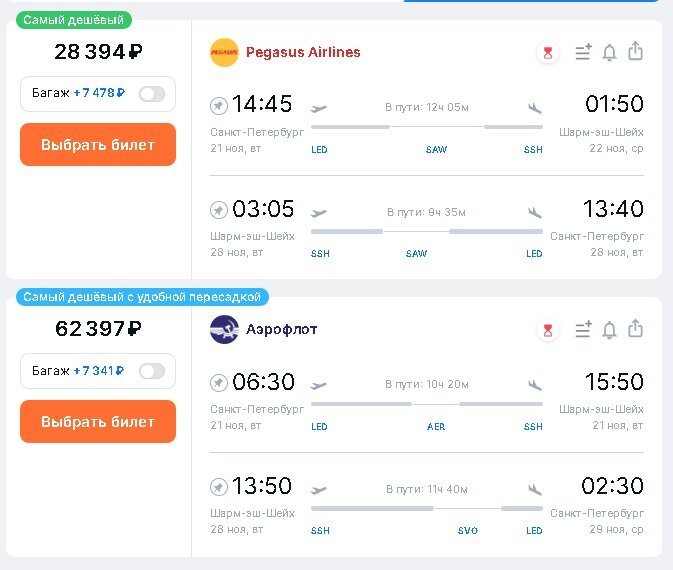Enable price alert bell for Аэрофлот ticket
This screenshot has height=570, width=673.
click(x=609, y=330)
